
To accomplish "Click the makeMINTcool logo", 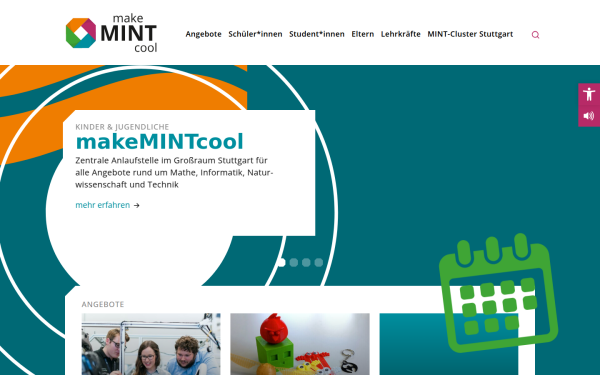I will (111, 33).
